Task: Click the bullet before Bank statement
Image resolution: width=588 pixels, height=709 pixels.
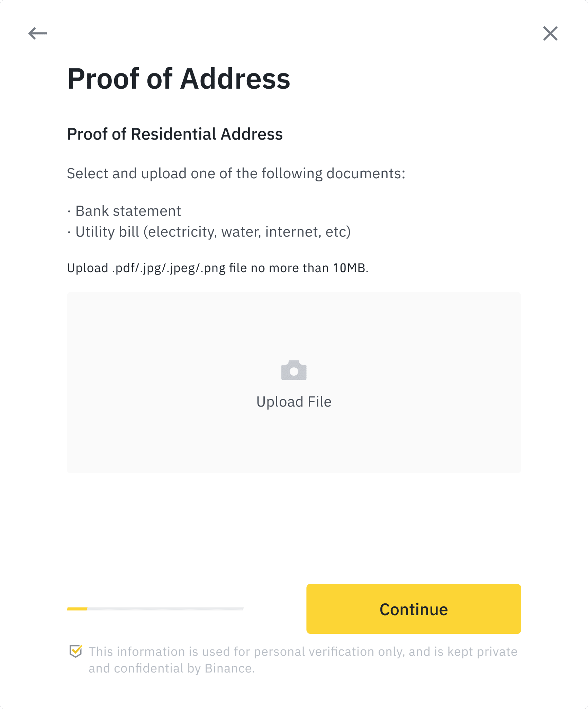Action: [x=69, y=211]
